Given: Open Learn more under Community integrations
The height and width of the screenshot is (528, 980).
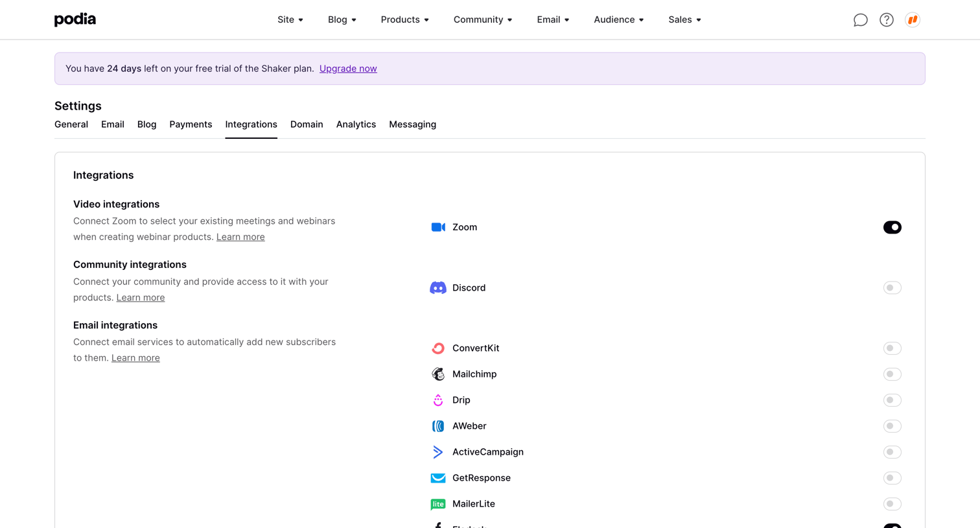Looking at the screenshot, I should pyautogui.click(x=141, y=298).
